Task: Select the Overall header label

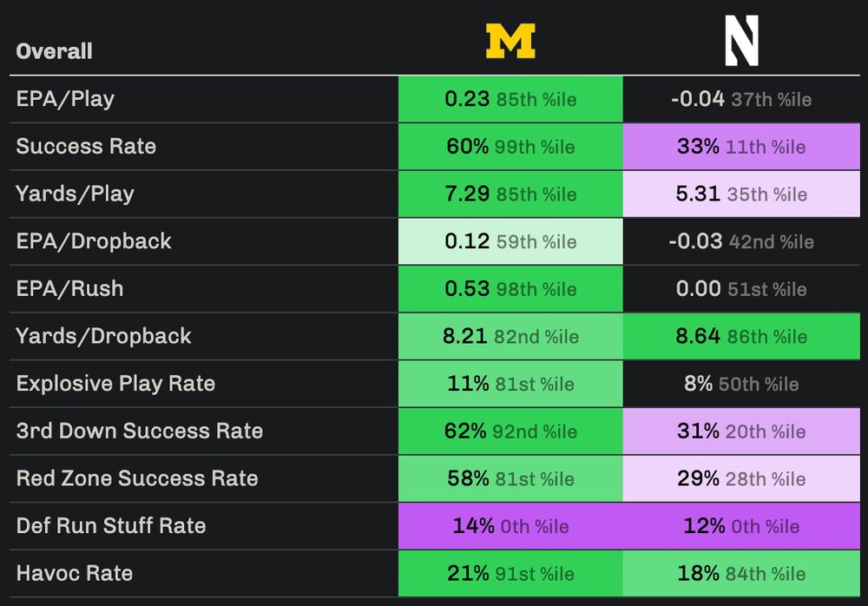Action: pos(54,51)
